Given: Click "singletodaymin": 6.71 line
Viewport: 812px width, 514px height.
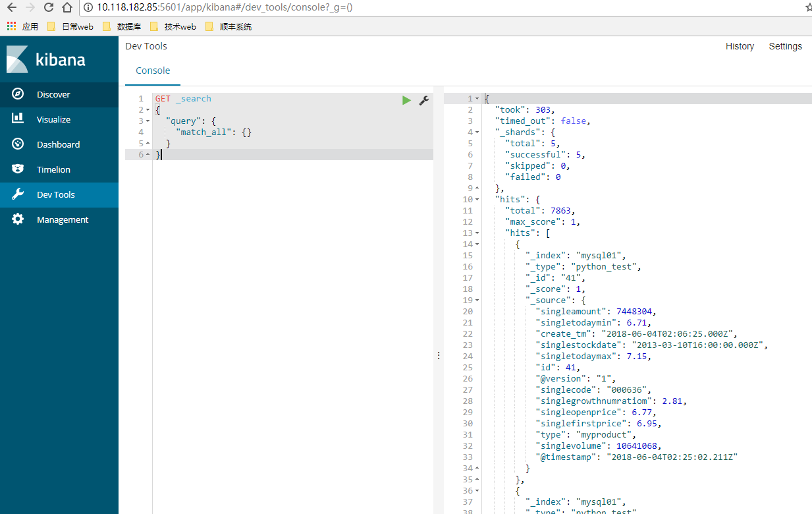Looking at the screenshot, I should point(593,322).
